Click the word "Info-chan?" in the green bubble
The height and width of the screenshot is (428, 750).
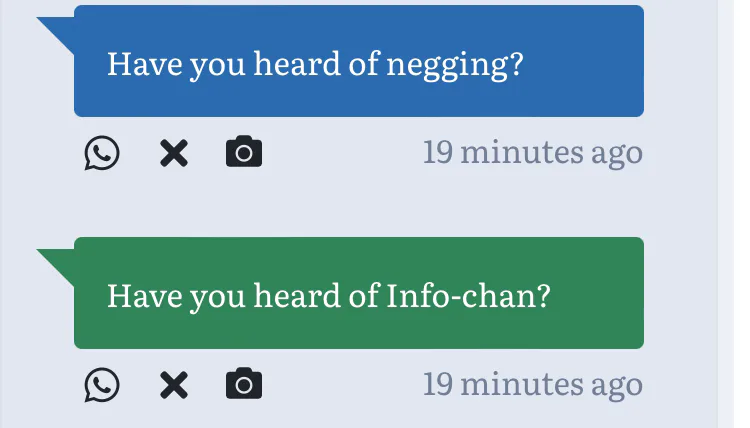[x=468, y=296]
